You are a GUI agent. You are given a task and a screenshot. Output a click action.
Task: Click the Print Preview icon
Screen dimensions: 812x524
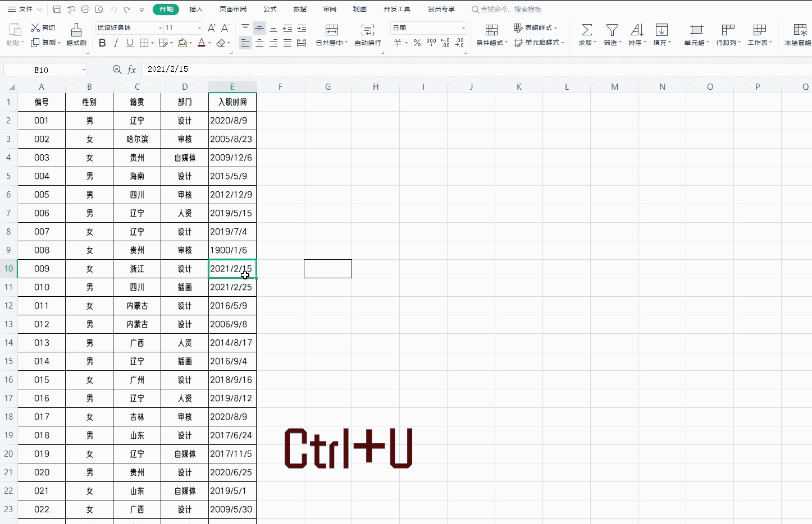(99, 10)
